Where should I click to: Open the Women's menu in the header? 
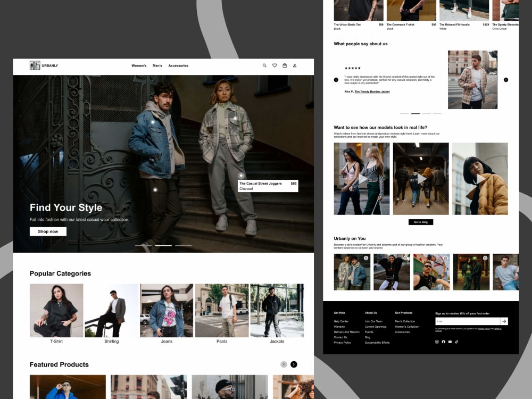pos(139,65)
